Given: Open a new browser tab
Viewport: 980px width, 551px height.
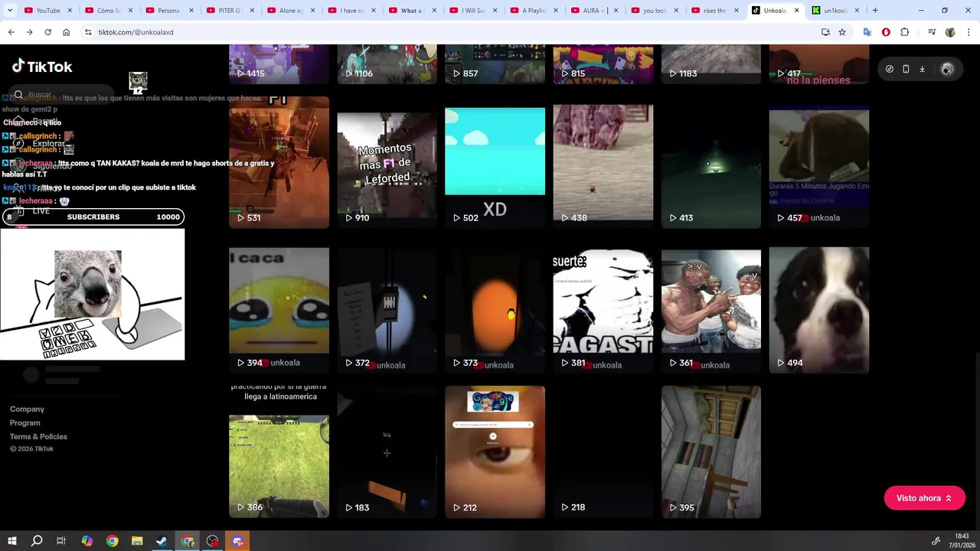Looking at the screenshot, I should [875, 11].
